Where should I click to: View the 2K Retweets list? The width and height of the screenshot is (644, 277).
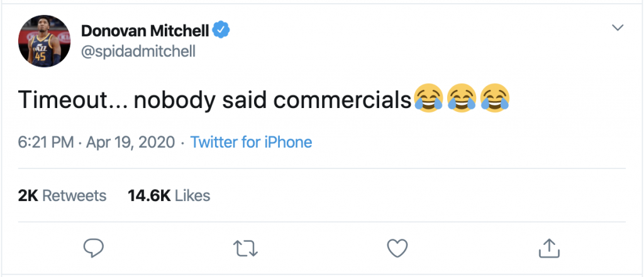62,195
